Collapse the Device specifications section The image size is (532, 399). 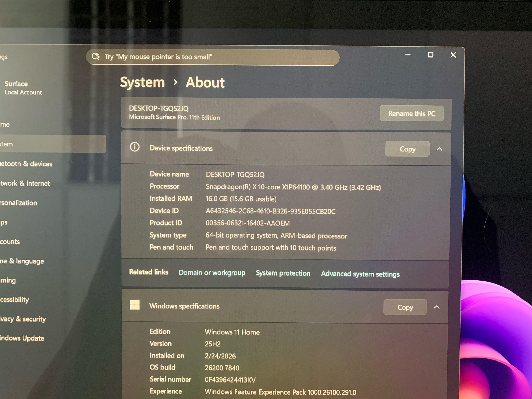coord(439,149)
